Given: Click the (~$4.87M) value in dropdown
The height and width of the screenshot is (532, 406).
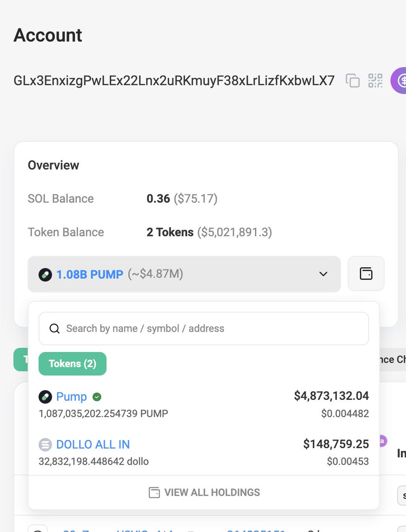Looking at the screenshot, I should tap(156, 274).
